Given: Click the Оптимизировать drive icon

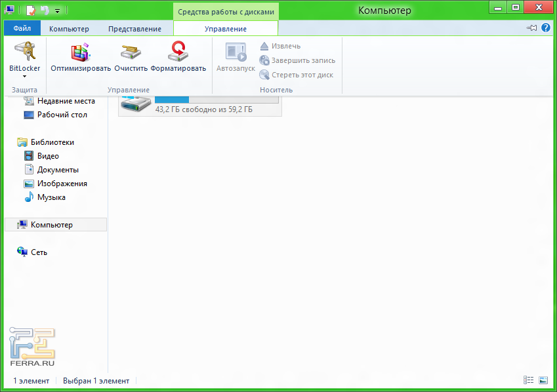Looking at the screenshot, I should coord(81,52).
